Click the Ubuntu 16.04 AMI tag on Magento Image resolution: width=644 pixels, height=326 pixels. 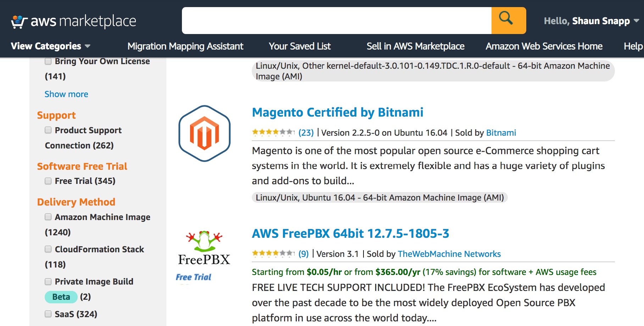(380, 197)
